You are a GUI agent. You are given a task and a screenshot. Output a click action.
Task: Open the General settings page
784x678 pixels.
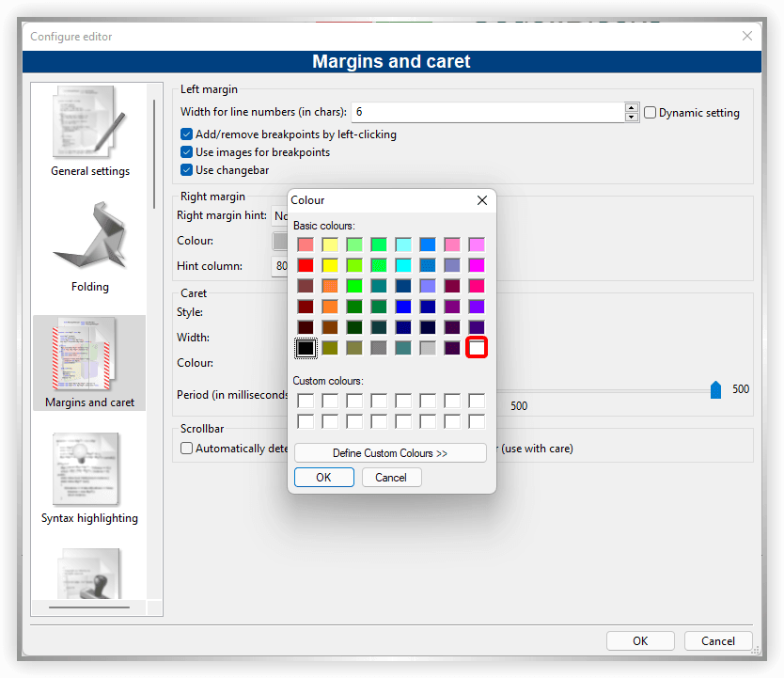click(89, 132)
